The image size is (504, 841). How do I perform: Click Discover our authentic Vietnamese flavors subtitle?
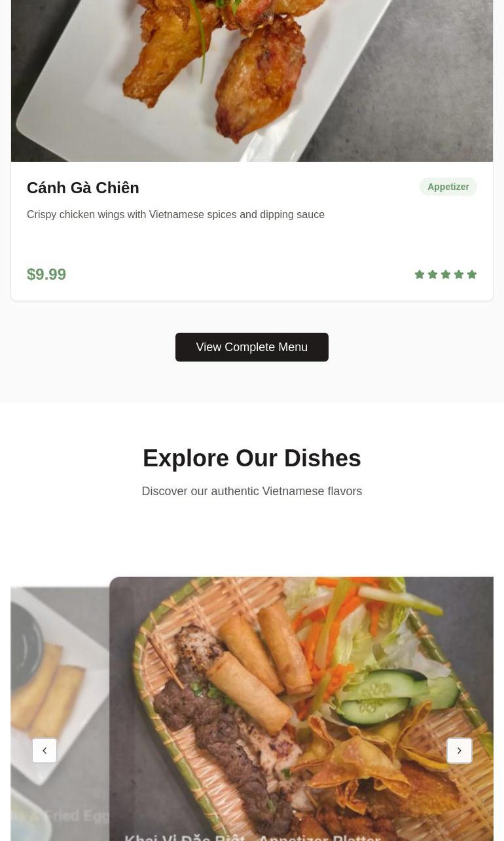point(252,491)
